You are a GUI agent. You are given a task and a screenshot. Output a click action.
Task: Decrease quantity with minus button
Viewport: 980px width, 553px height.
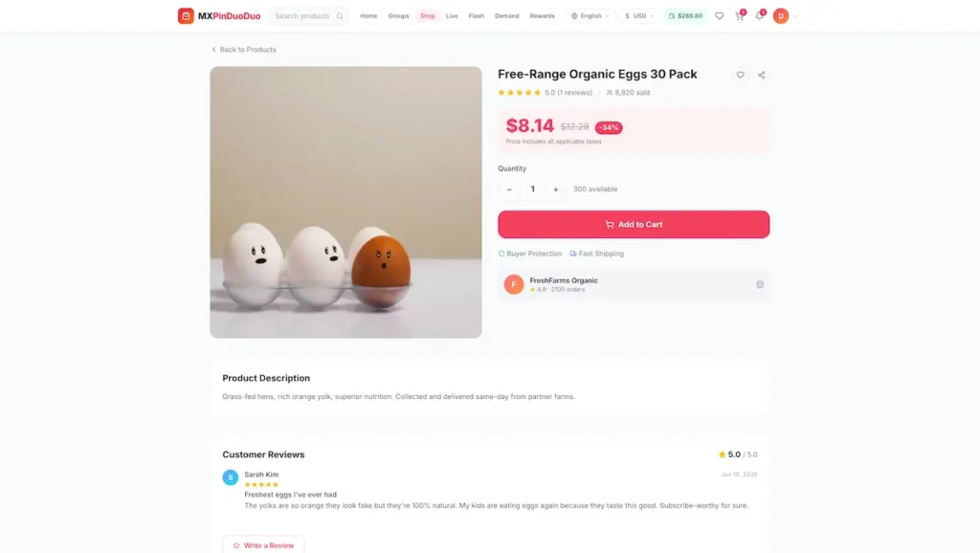509,189
